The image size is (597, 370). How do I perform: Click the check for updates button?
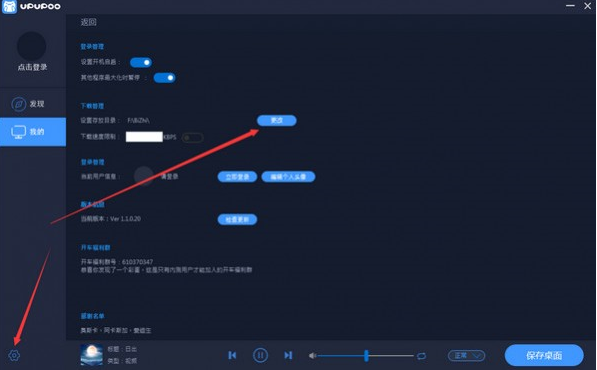pyautogui.click(x=237, y=219)
